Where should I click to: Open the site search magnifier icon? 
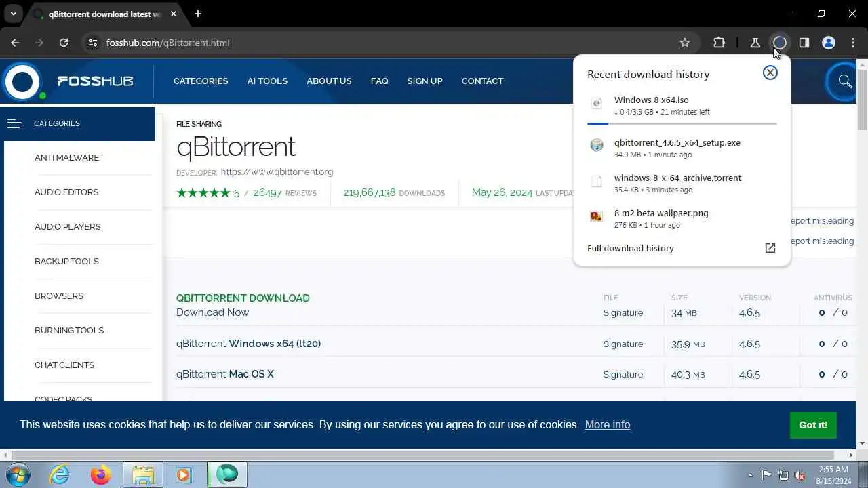click(845, 81)
